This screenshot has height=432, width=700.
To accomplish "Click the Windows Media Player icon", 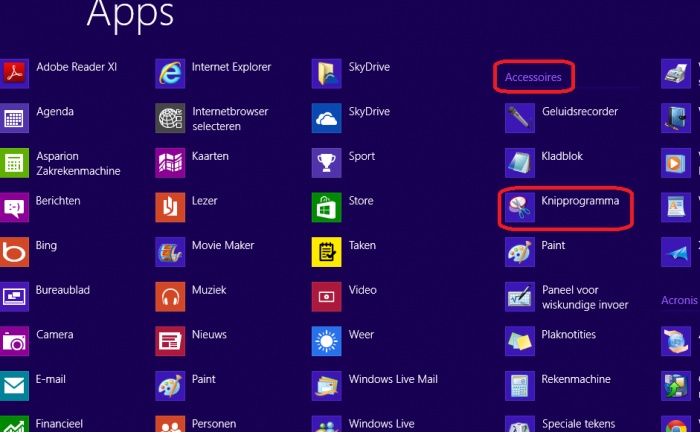I will tap(675, 162).
